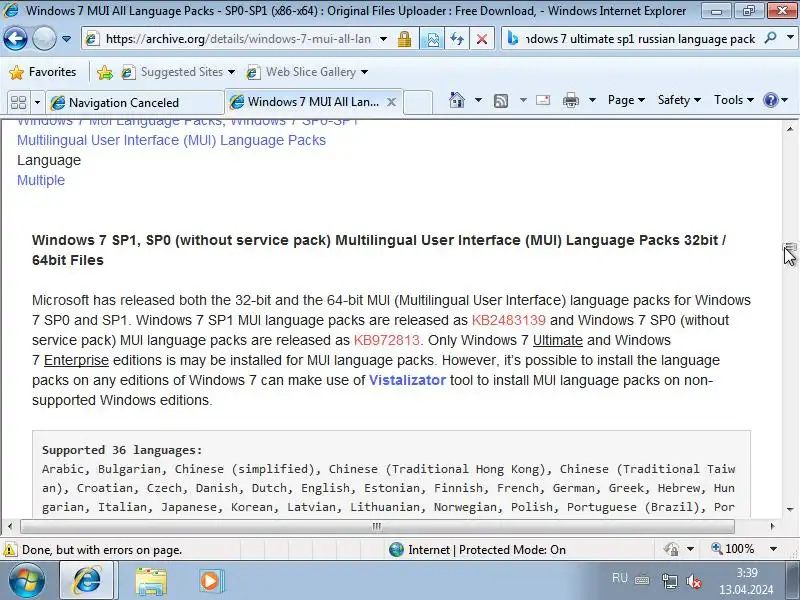The image size is (800, 600).
Task: Click the RU input language indicator
Action: pos(619,578)
